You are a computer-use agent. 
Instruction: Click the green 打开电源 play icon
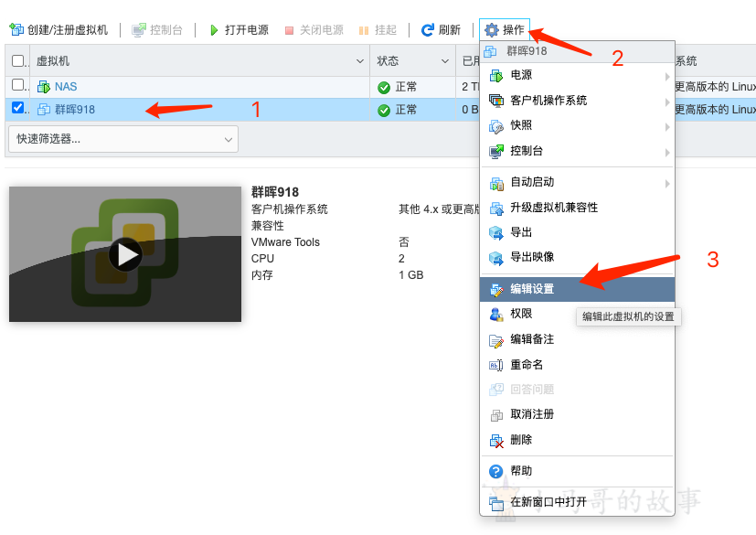214,30
